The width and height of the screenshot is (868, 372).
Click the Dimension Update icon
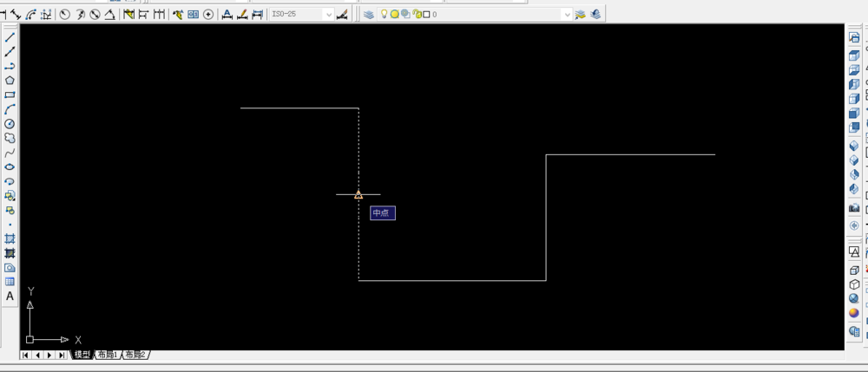coord(257,15)
